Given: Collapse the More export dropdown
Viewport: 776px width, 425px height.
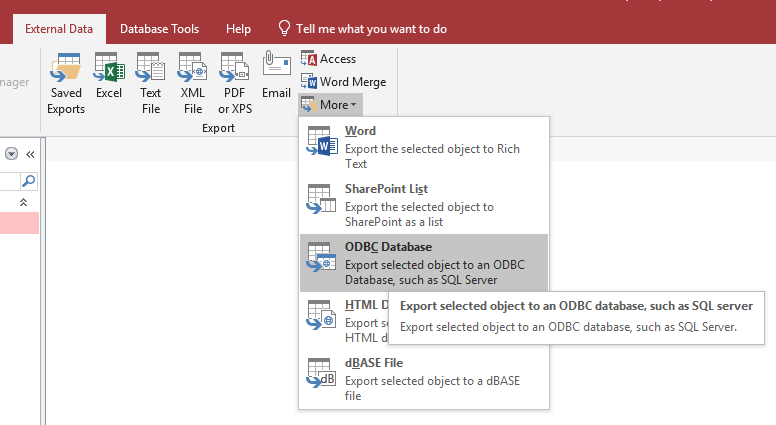Looking at the screenshot, I should pos(331,105).
